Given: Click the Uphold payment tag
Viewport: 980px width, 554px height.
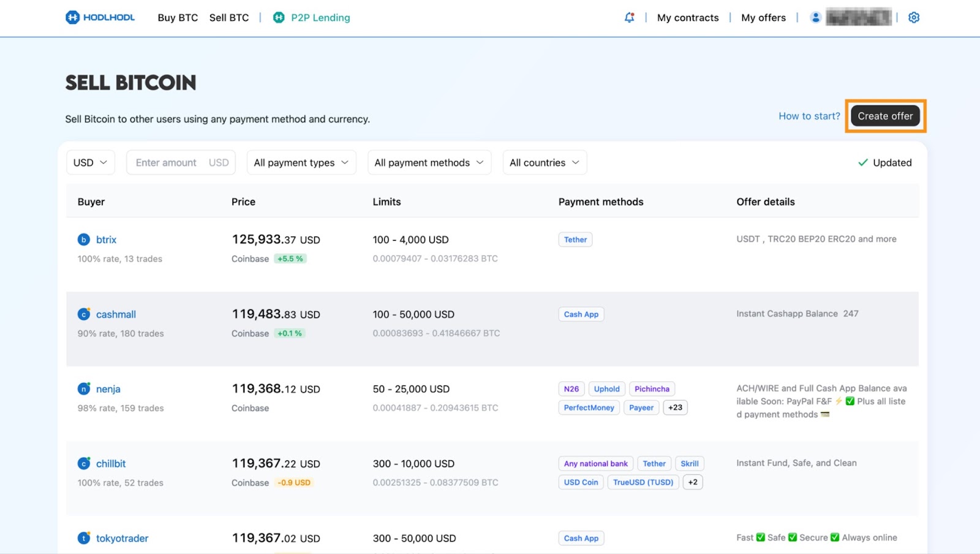Looking at the screenshot, I should (607, 389).
